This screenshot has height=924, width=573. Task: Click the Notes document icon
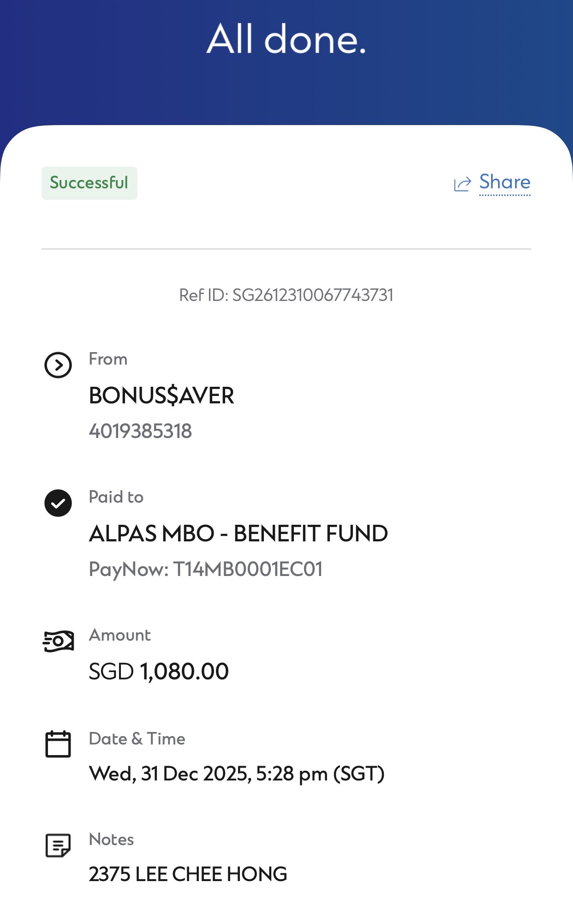[58, 845]
